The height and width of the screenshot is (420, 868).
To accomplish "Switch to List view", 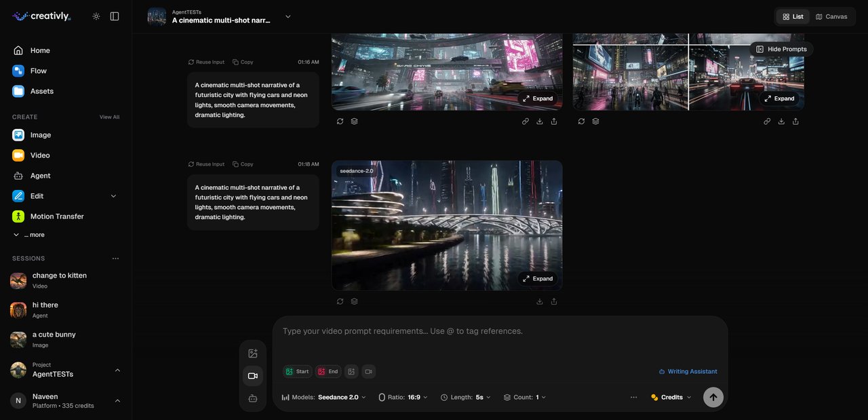I will click(x=793, y=16).
